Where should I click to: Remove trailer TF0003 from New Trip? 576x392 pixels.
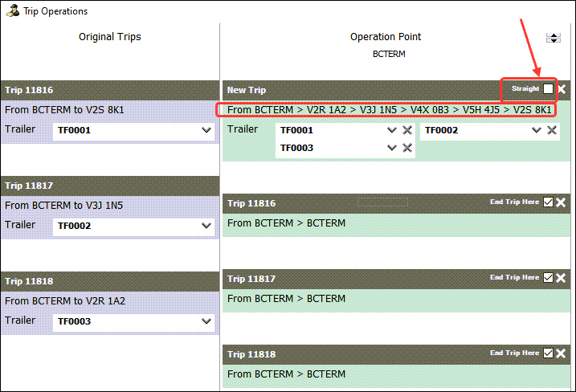click(407, 148)
